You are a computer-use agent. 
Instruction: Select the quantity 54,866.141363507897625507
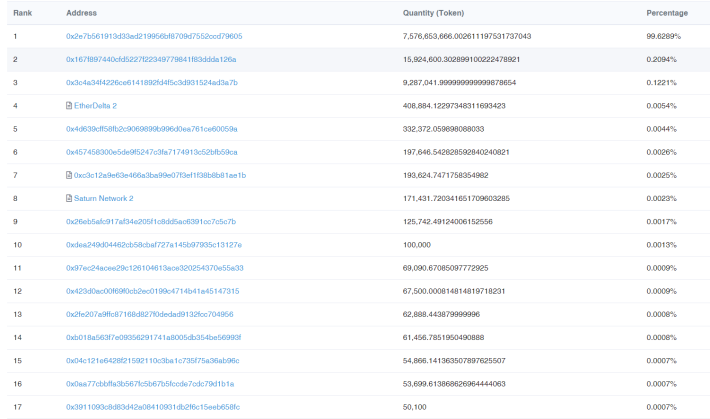click(x=454, y=361)
